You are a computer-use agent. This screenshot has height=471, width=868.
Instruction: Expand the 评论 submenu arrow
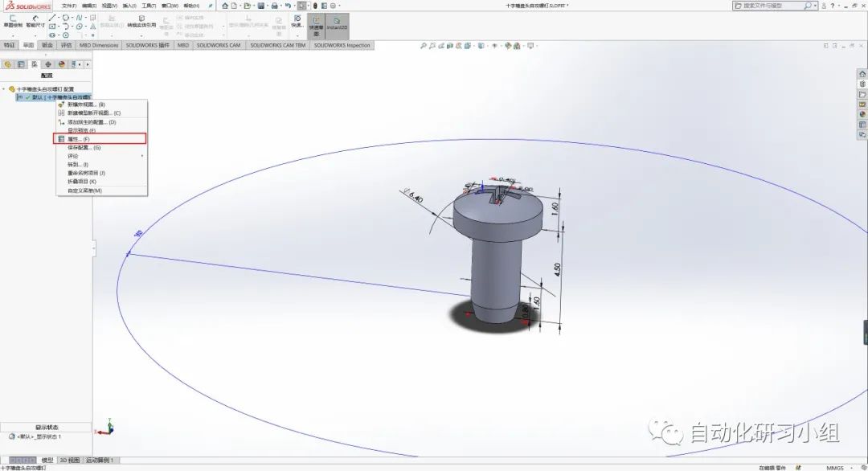coord(142,156)
